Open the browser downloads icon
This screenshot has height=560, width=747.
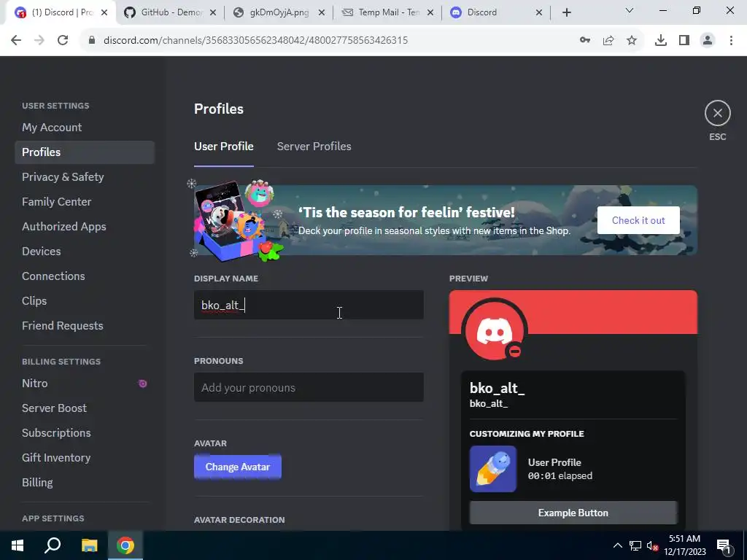point(661,40)
